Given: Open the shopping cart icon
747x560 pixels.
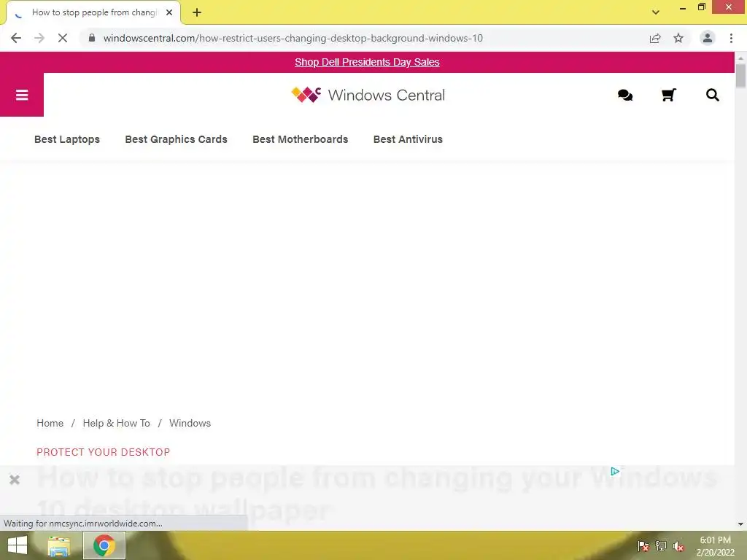Looking at the screenshot, I should (x=668, y=96).
